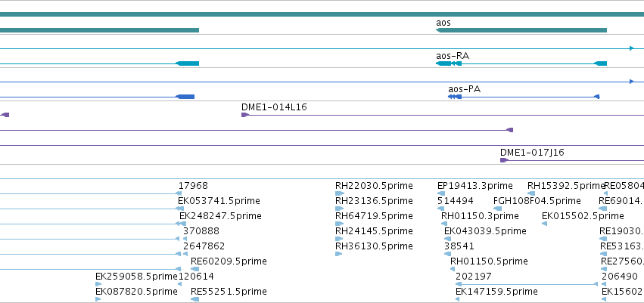This screenshot has height=303, width=644.
Task: Click EP19413.3prime EST label
Action: coord(474,186)
